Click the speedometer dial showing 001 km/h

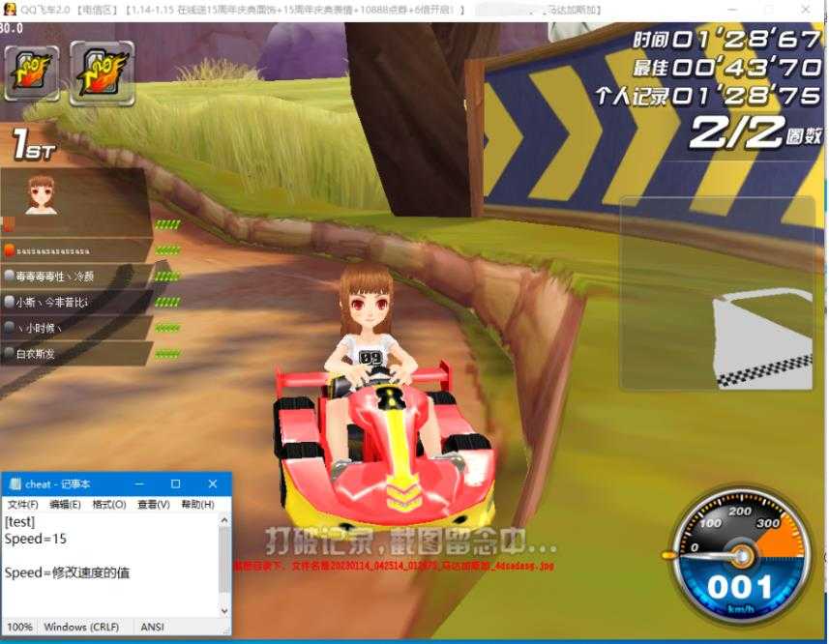[740, 556]
